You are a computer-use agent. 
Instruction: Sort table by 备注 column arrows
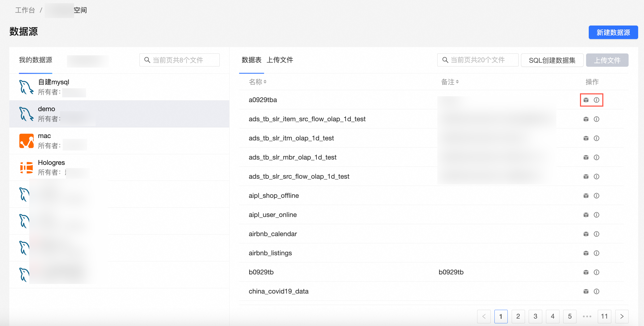point(457,82)
